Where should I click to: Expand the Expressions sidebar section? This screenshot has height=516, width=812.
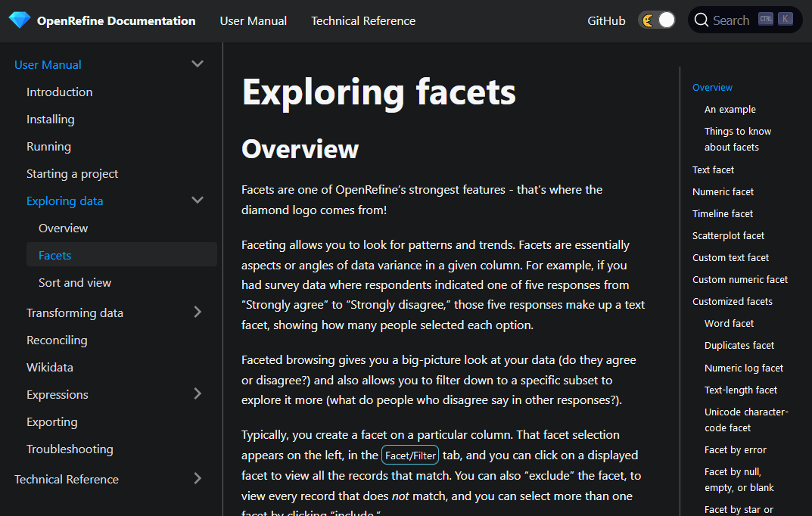point(198,393)
